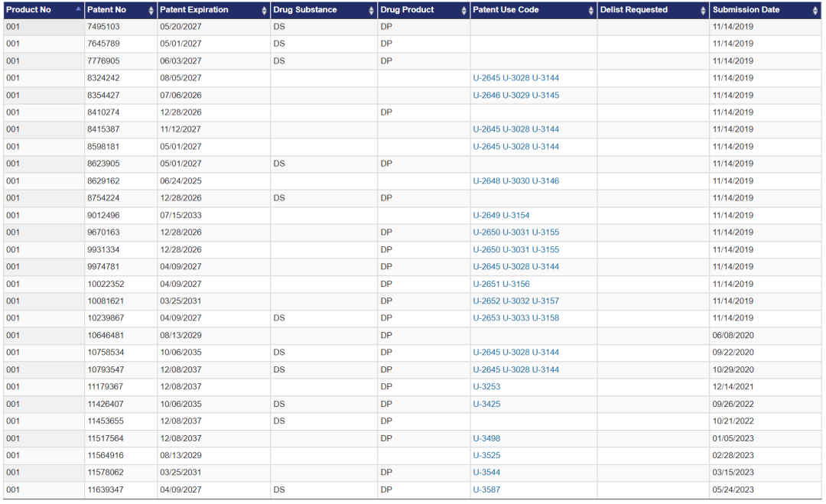Click sort arrows in Delist Requested header
Viewport: 826px width, 504px height.
[704, 11]
